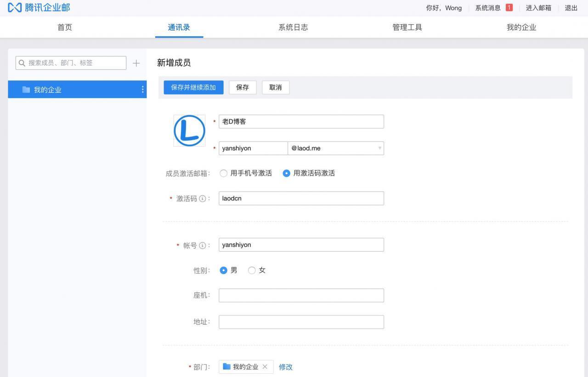This screenshot has width=588, height=377.
Task: Click the info icon beside 帐号
Action: [x=203, y=245]
